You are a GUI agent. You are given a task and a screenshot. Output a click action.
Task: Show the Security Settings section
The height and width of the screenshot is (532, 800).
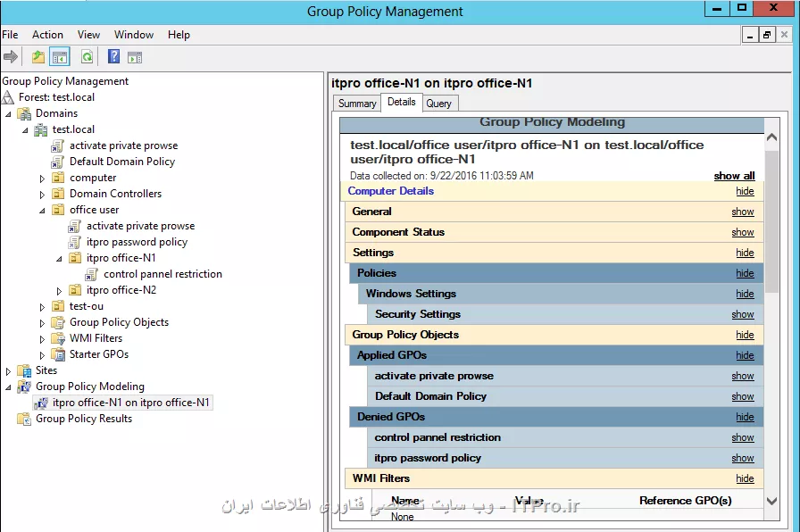click(743, 314)
